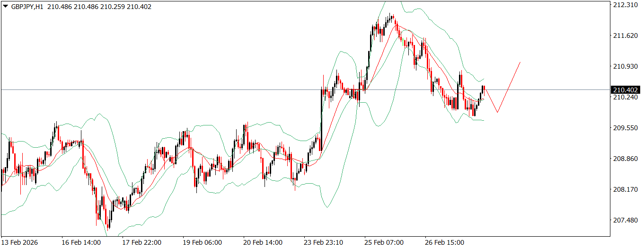Click the 13 Feb 2026 time axis label
Viewport: 644px width, 249px height.
pos(20,242)
